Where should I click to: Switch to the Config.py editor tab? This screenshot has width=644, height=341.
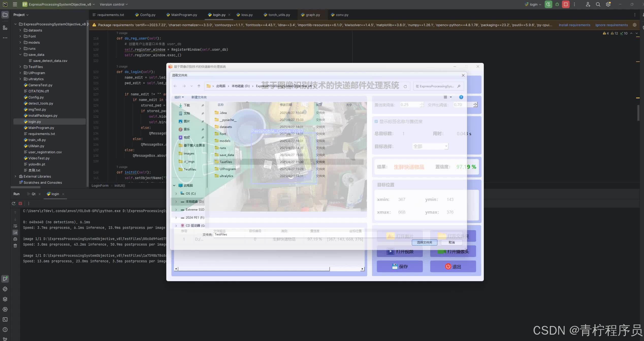click(x=145, y=15)
